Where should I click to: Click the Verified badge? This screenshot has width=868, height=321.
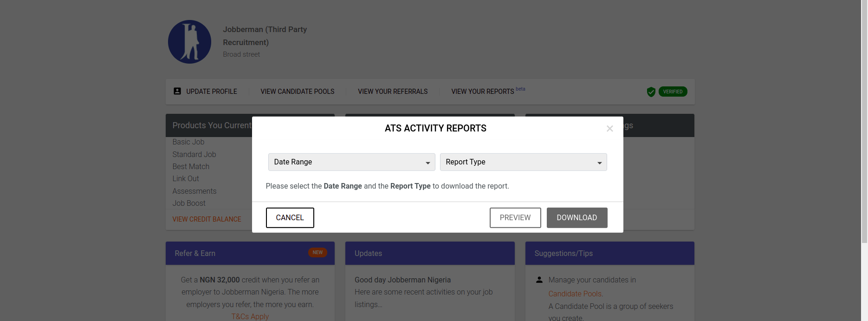click(673, 92)
